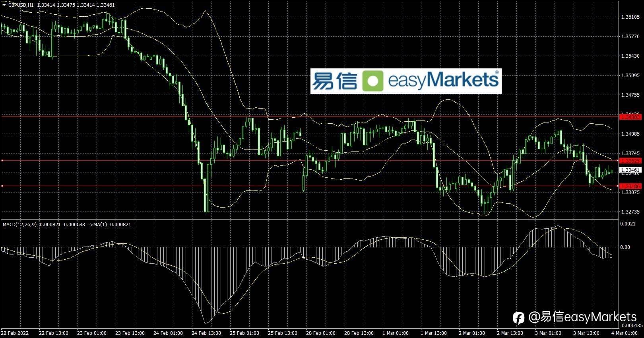The height and width of the screenshot is (338, 644).
Task: Click the 1 Mar 01:00 time label
Action: [x=395, y=333]
